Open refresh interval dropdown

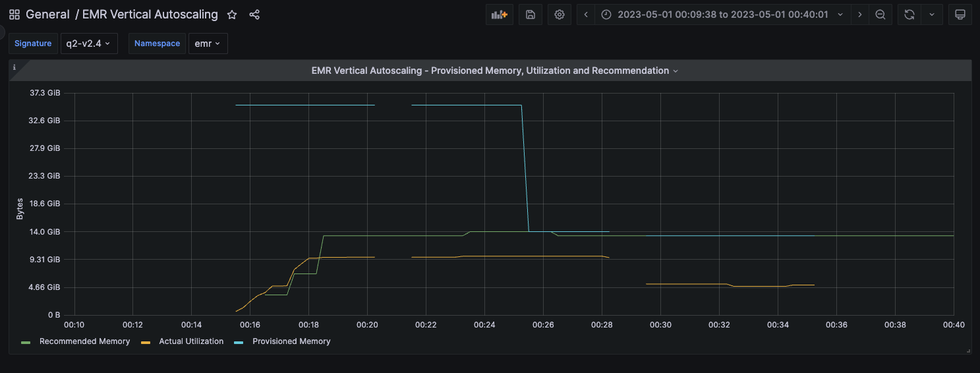932,14
